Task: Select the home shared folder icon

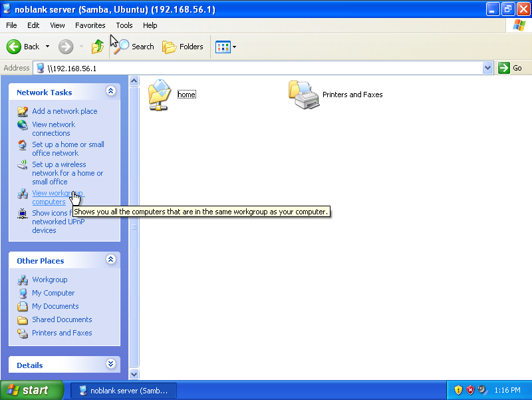Action: coord(159,95)
